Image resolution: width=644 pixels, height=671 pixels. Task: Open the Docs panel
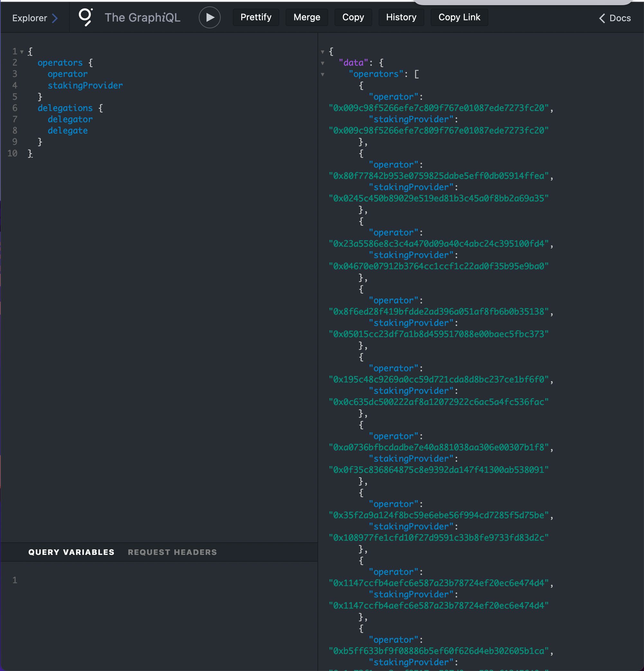point(615,18)
